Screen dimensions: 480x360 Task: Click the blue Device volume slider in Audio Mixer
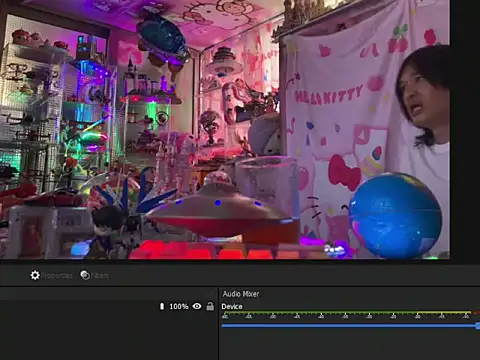click(351, 326)
